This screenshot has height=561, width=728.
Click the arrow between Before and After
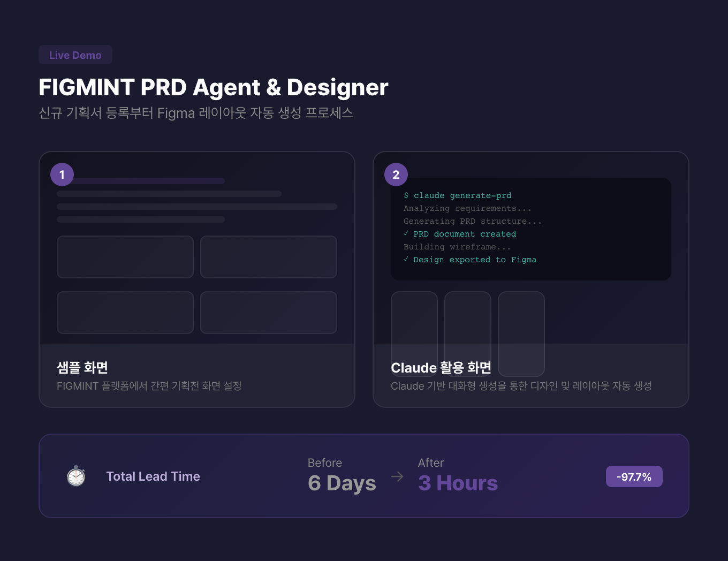tap(397, 476)
